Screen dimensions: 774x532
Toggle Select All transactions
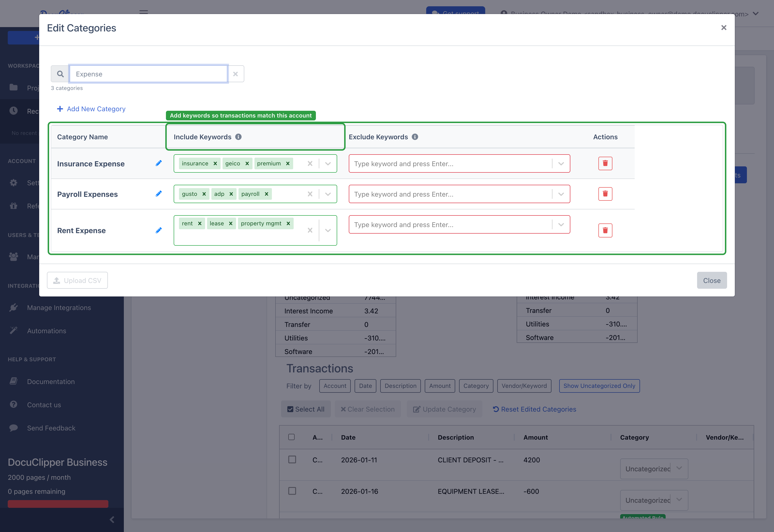point(306,409)
